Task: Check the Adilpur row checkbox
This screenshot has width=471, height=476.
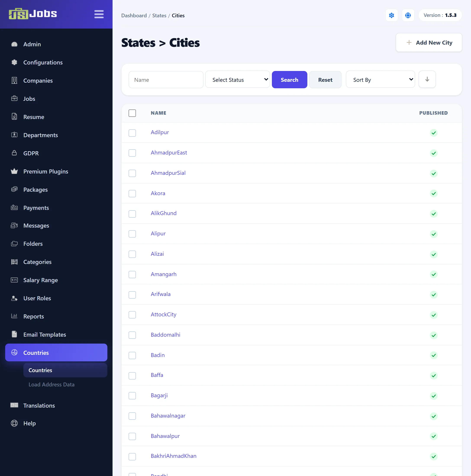Action: (x=132, y=133)
